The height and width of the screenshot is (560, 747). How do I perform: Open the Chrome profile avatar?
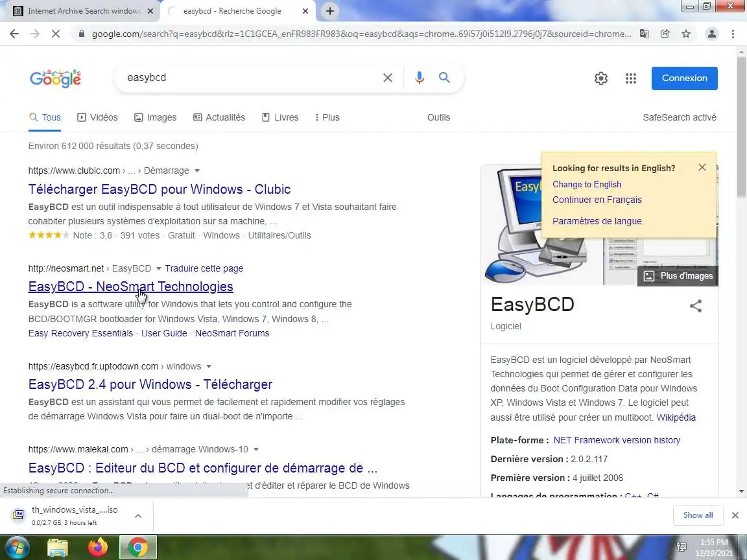tap(712, 34)
